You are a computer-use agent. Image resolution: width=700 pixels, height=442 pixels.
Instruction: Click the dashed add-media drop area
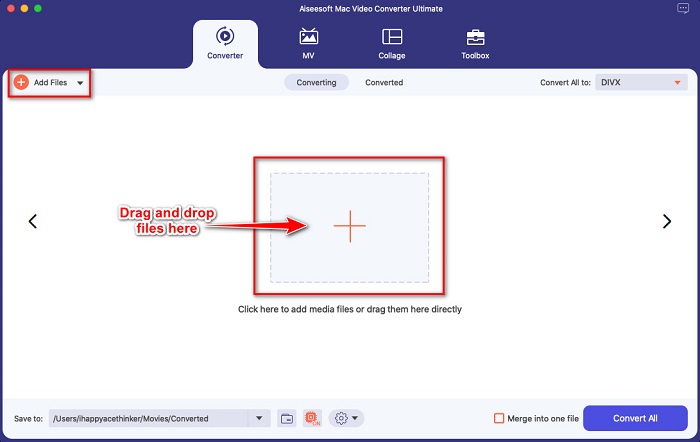350,228
